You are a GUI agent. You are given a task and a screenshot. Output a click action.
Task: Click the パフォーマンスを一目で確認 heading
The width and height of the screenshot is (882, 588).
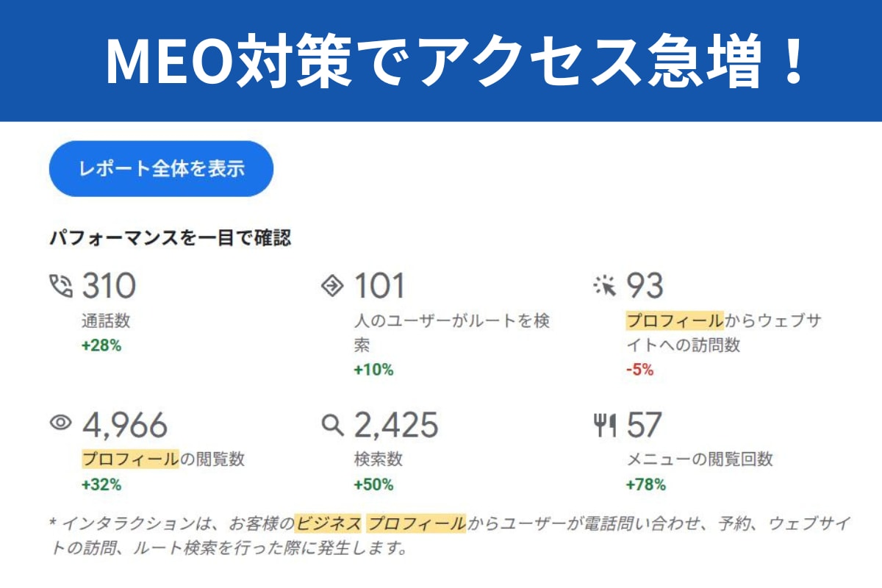170,238
